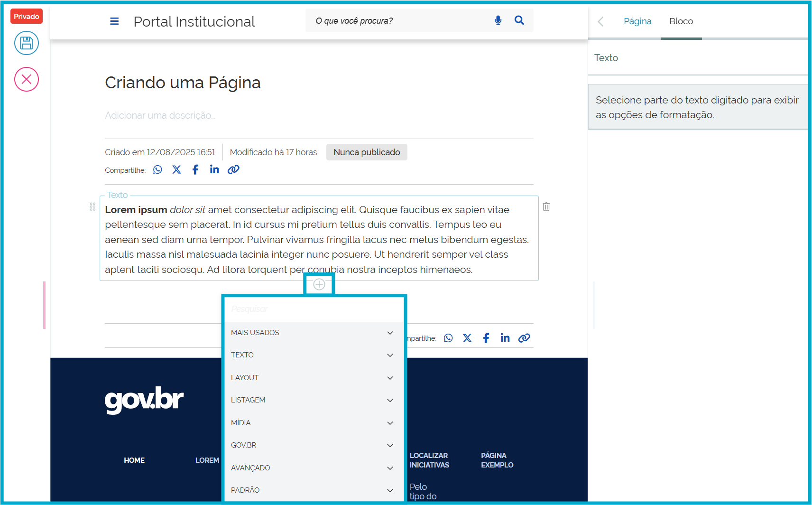
Task: Delete the Texto block with the trash icon
Action: [546, 206]
